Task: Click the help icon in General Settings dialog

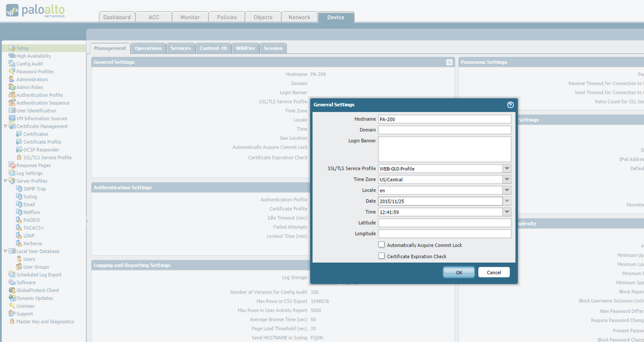Action: (510, 105)
